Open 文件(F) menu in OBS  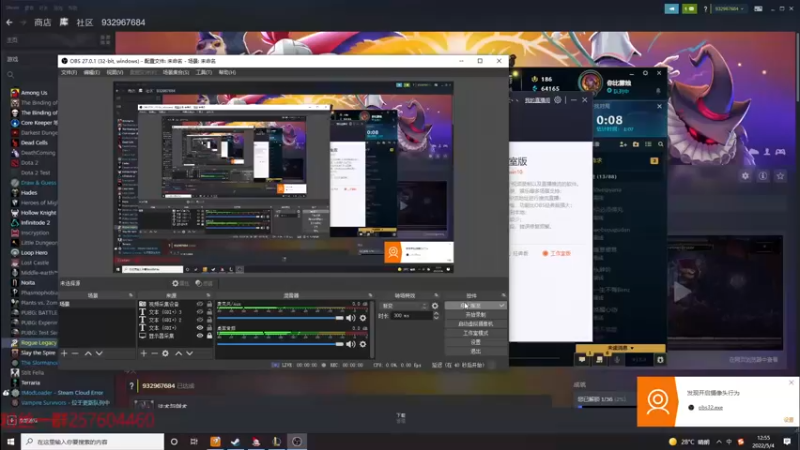[x=69, y=72]
